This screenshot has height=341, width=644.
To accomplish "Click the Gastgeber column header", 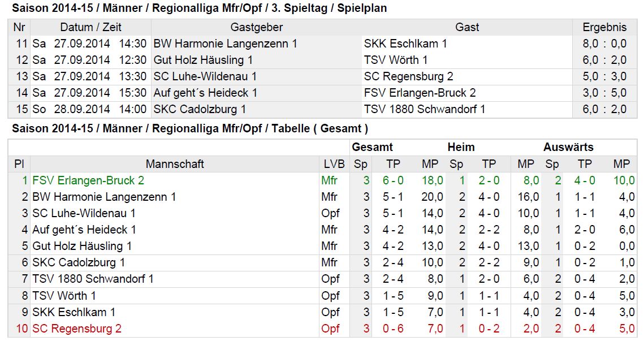I will 256,27.
